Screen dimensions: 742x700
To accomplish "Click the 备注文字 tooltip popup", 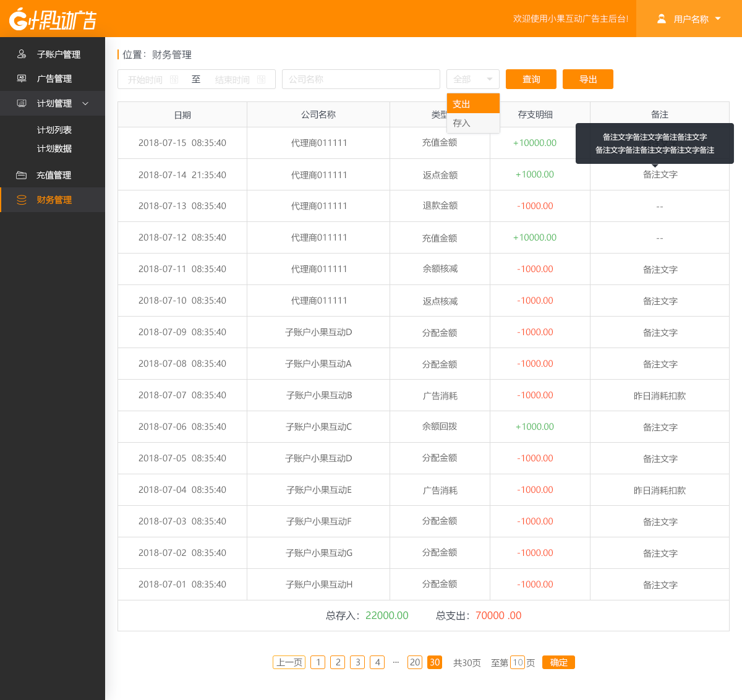I will coord(655,143).
